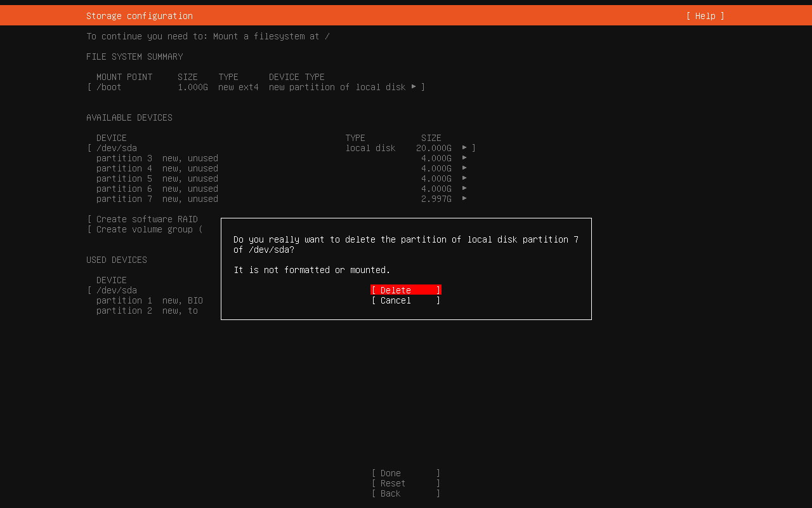
Task: Expand options arrow for partition 6
Action: click(464, 189)
